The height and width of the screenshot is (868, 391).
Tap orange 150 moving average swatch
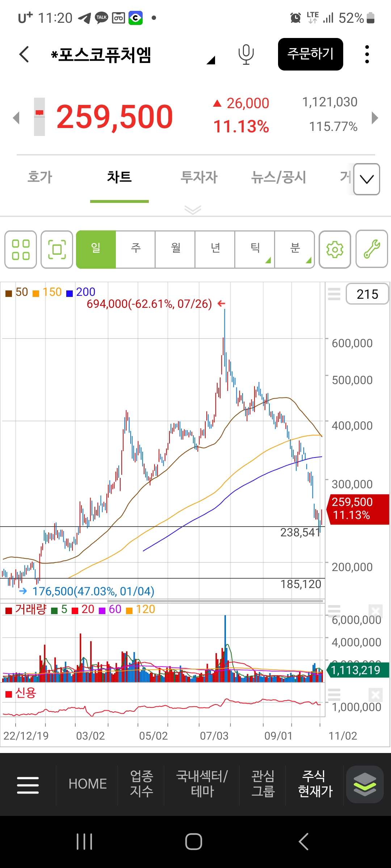(x=36, y=293)
